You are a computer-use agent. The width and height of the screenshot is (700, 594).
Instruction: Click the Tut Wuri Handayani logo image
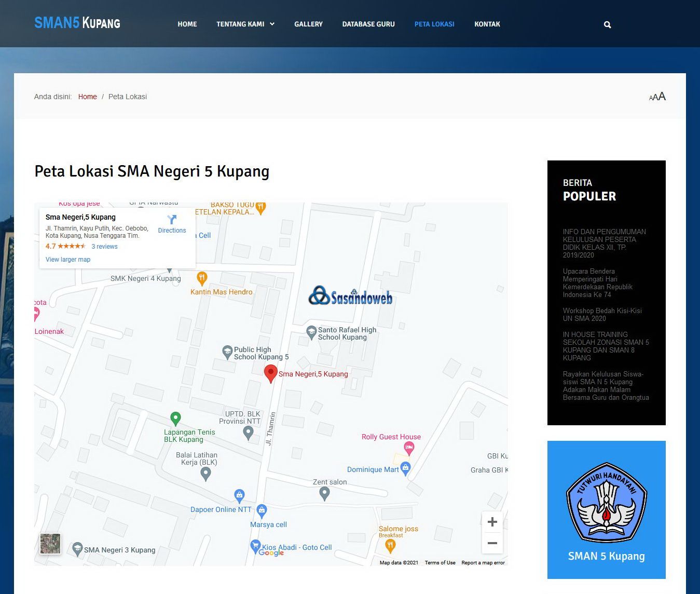pos(606,503)
